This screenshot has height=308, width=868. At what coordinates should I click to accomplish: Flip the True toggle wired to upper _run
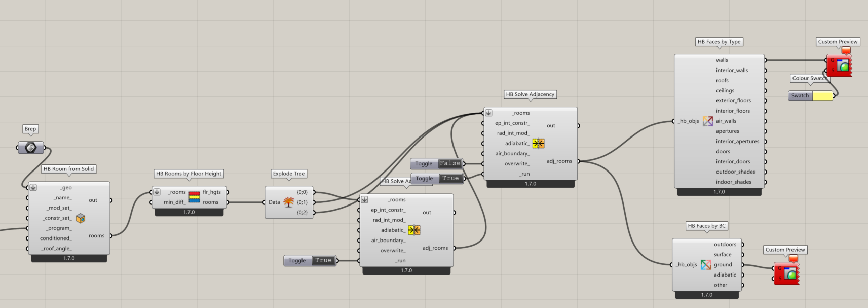450,178
